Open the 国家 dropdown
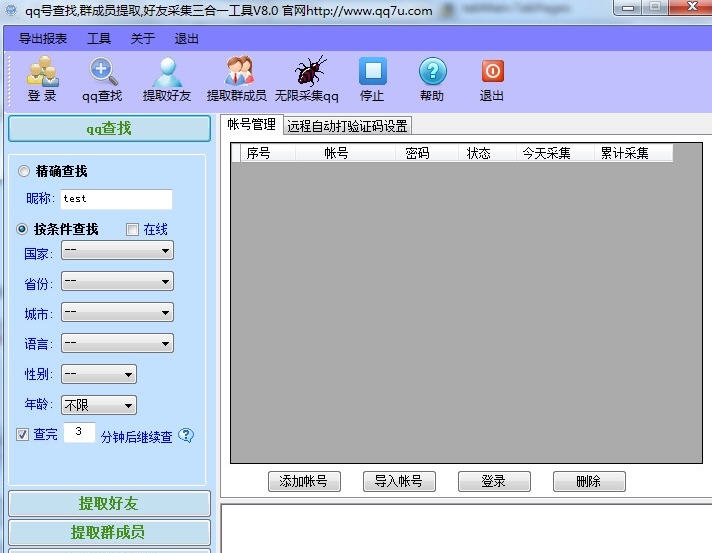Viewport: 712px width, 553px height. [x=117, y=250]
